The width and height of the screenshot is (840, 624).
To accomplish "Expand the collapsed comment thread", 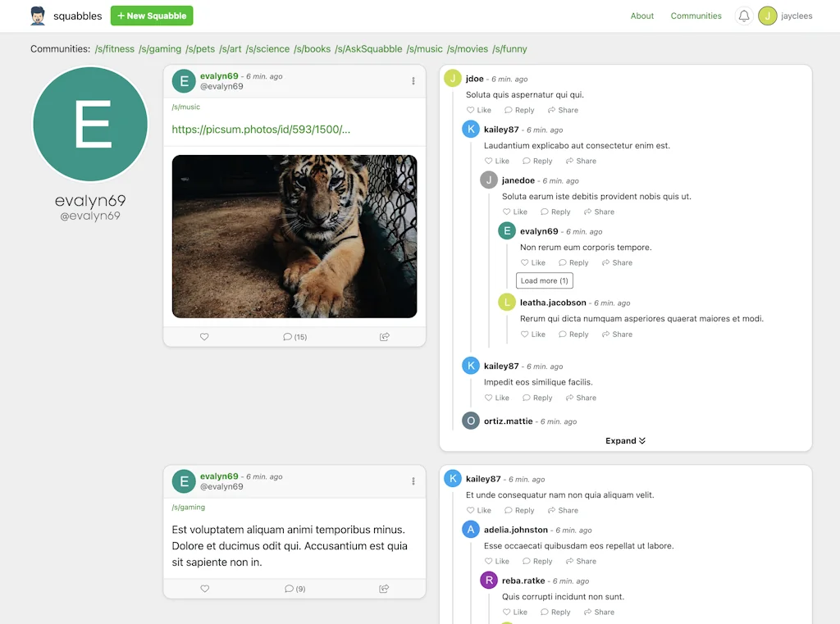I will pyautogui.click(x=625, y=441).
